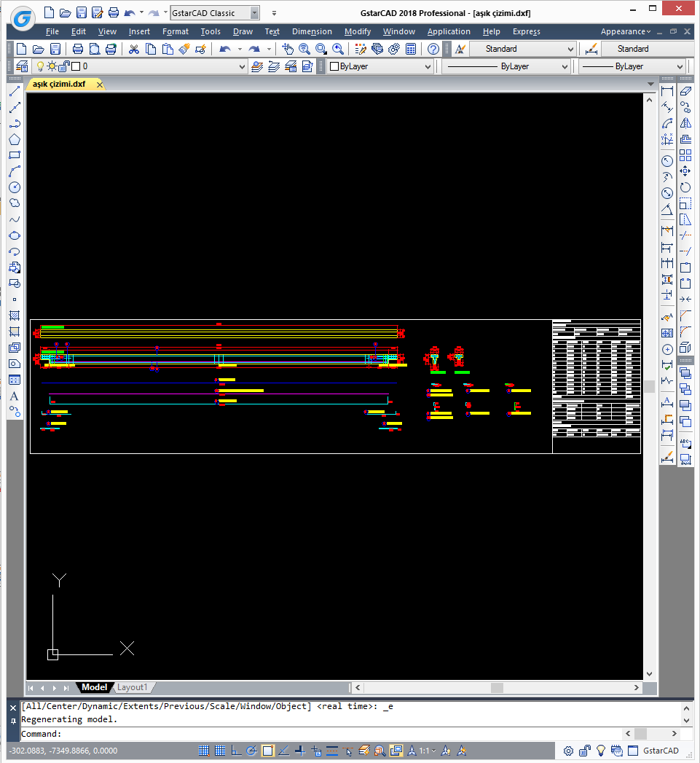Click the Save floppy disk icon

click(x=55, y=49)
